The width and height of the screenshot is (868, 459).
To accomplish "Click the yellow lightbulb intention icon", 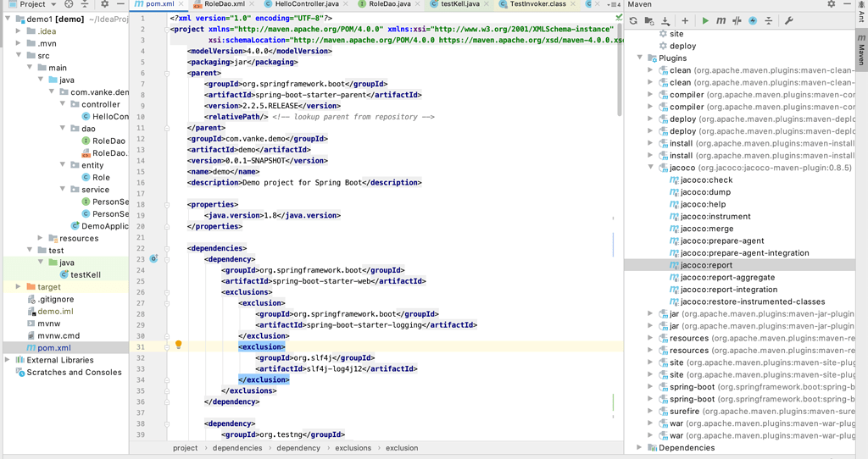I will 178,346.
